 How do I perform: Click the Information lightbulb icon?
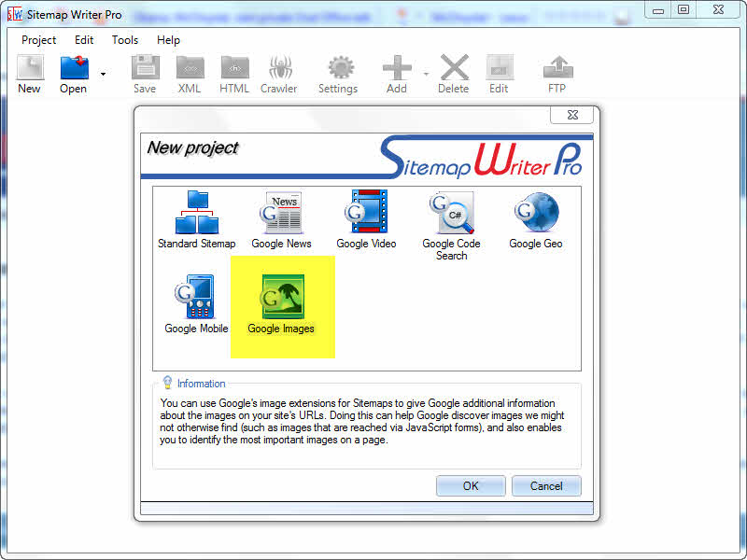pyautogui.click(x=167, y=382)
